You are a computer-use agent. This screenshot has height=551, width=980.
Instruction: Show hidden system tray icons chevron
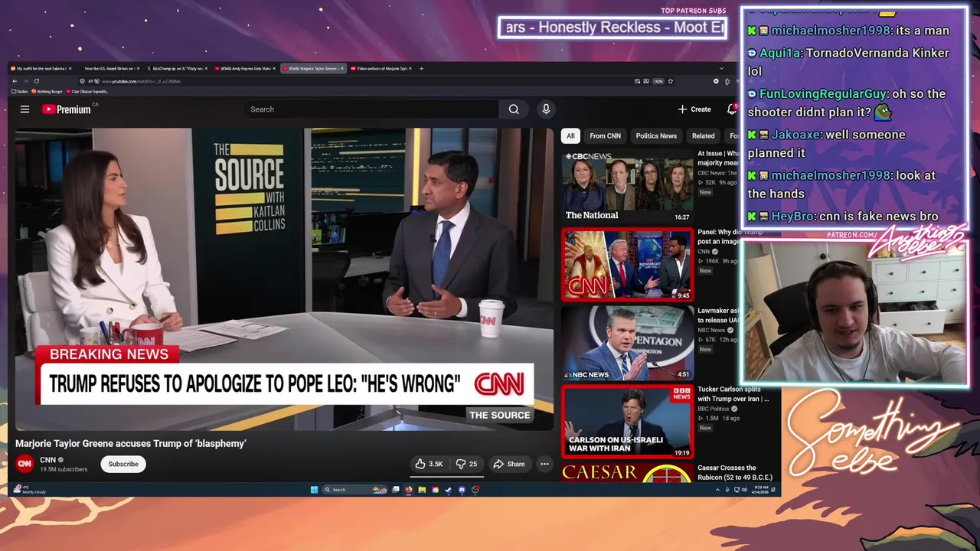(x=717, y=490)
